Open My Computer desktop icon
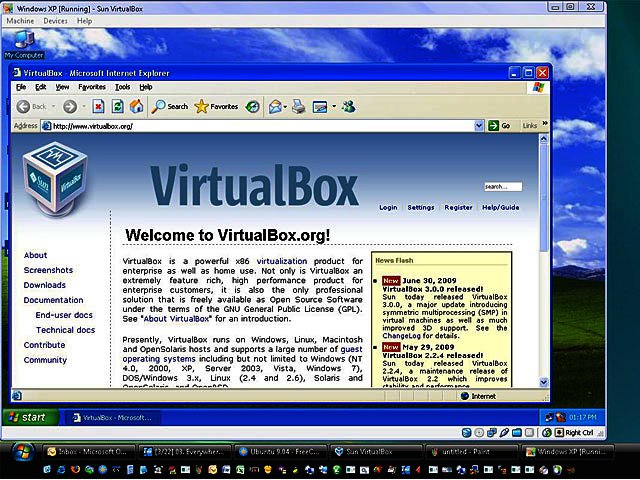The width and height of the screenshot is (640, 480). (x=23, y=43)
